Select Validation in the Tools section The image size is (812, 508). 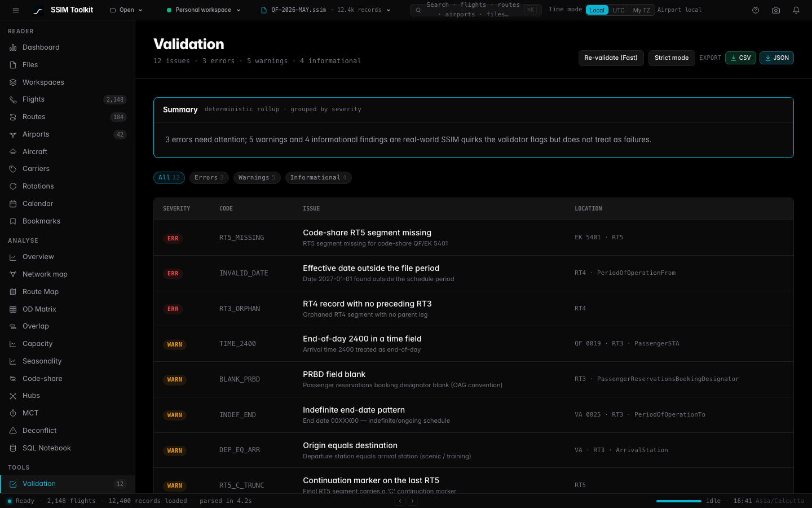[68, 484]
